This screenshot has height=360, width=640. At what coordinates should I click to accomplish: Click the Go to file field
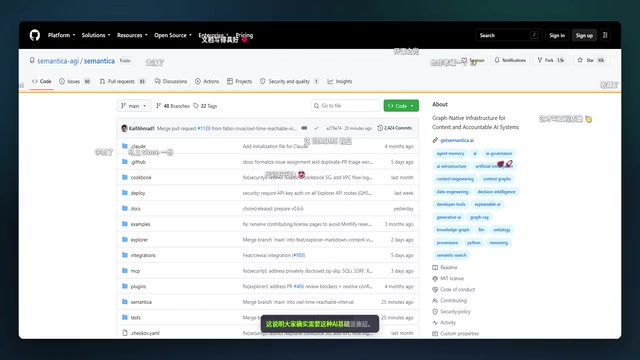pyautogui.click(x=346, y=106)
